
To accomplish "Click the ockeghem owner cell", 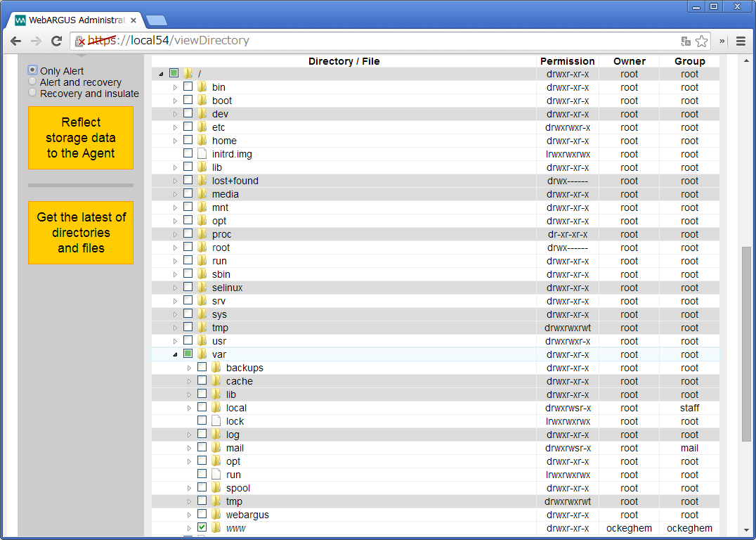I will (x=629, y=528).
